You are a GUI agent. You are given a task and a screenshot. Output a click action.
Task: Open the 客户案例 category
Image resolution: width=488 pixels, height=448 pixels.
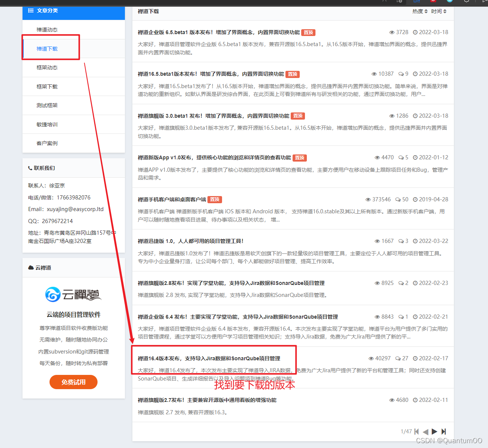[x=47, y=143]
